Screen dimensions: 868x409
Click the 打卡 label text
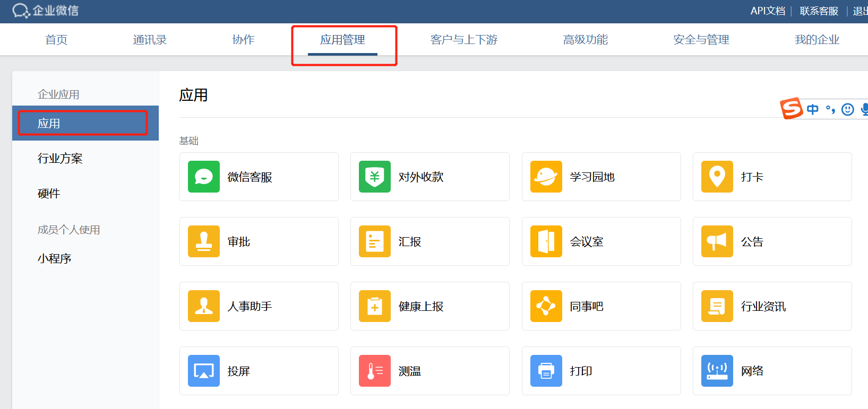point(752,177)
